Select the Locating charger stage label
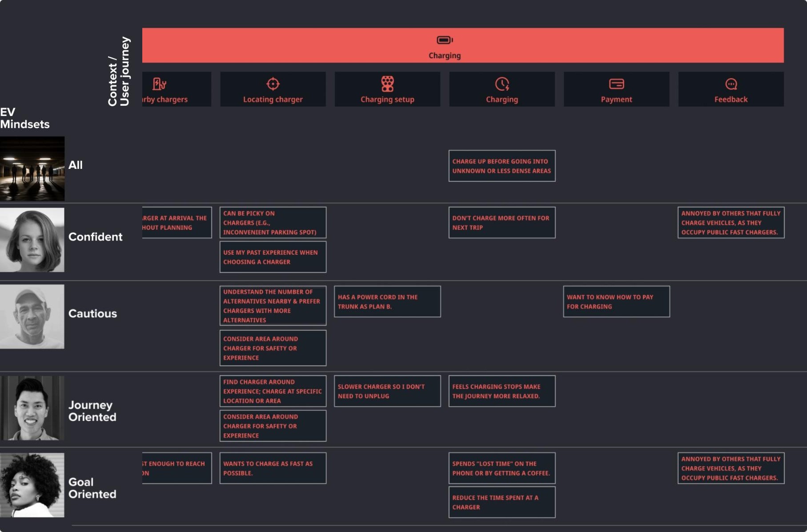This screenshot has height=532, width=807. 273,100
